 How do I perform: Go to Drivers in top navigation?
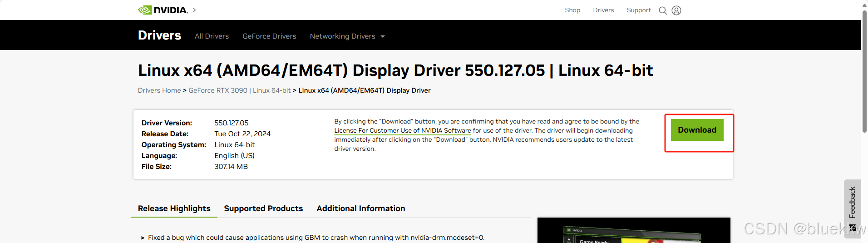click(x=603, y=10)
